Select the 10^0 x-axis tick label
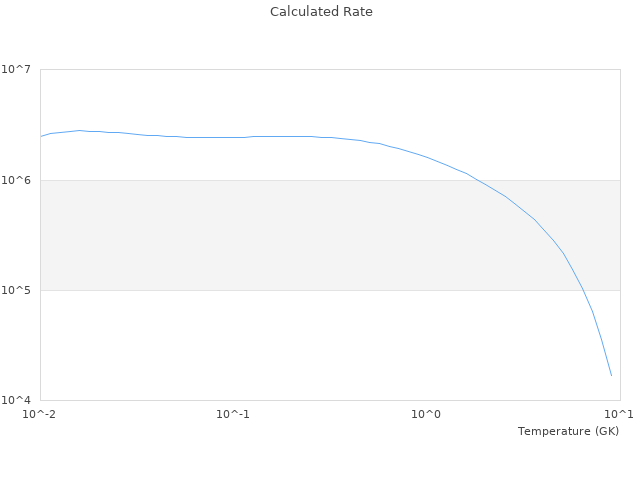The height and width of the screenshot is (480, 640). [x=426, y=414]
